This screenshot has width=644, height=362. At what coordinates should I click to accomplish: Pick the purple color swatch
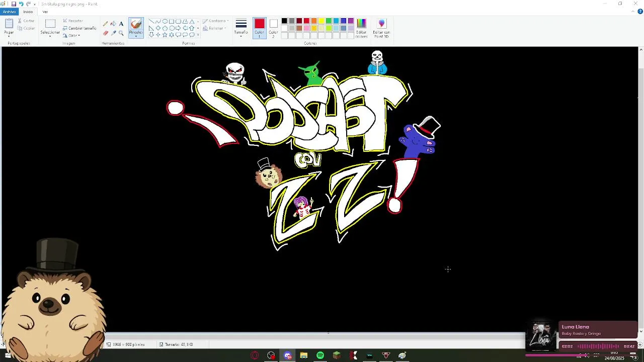click(x=351, y=21)
